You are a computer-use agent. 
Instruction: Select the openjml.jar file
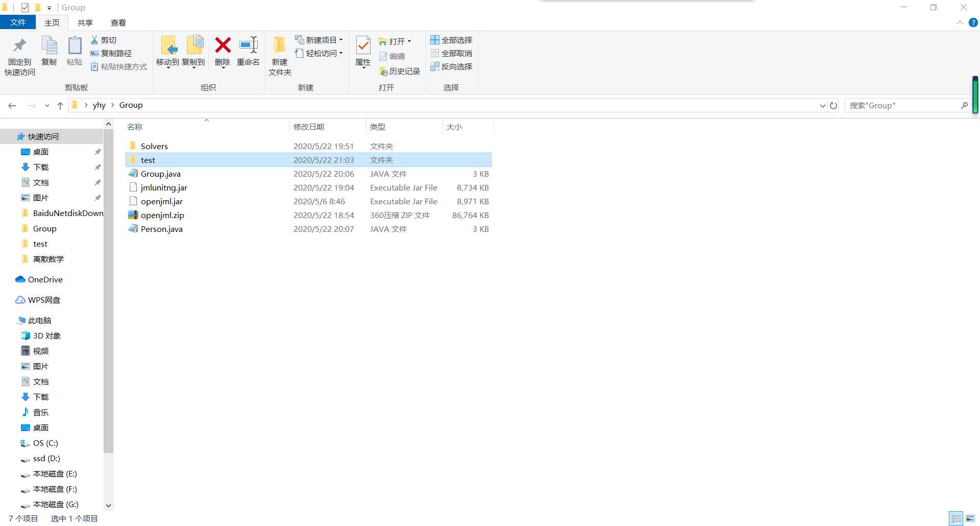coord(308,201)
